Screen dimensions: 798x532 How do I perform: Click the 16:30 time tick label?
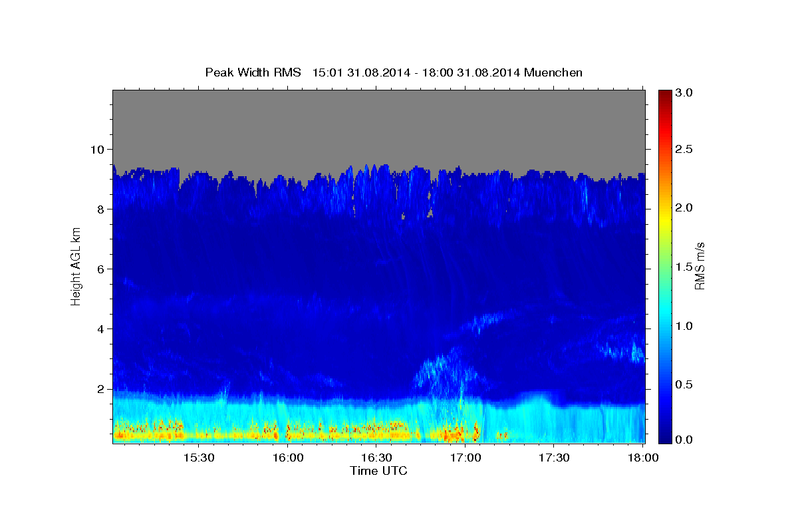[377, 458]
